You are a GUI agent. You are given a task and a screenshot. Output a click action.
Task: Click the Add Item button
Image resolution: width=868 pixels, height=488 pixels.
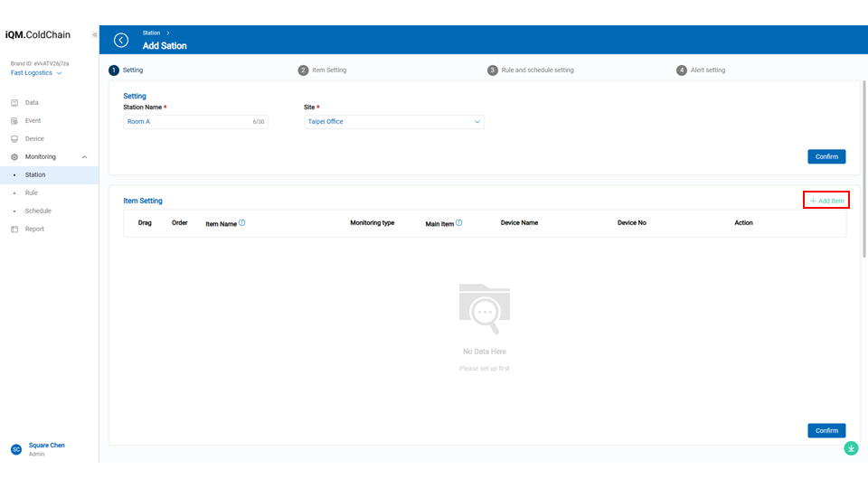[x=826, y=201]
